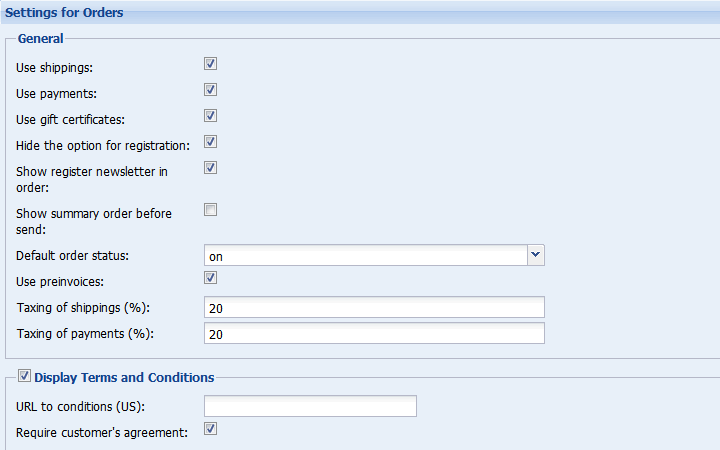Viewport: 720px width, 450px height.
Task: Disable Use gift certificates option
Action: point(210,116)
